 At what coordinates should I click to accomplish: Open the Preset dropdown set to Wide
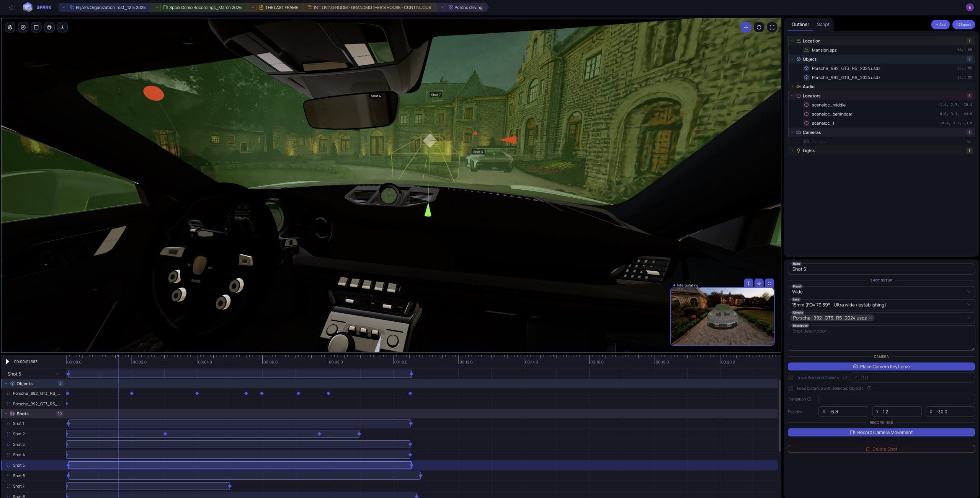pyautogui.click(x=880, y=291)
